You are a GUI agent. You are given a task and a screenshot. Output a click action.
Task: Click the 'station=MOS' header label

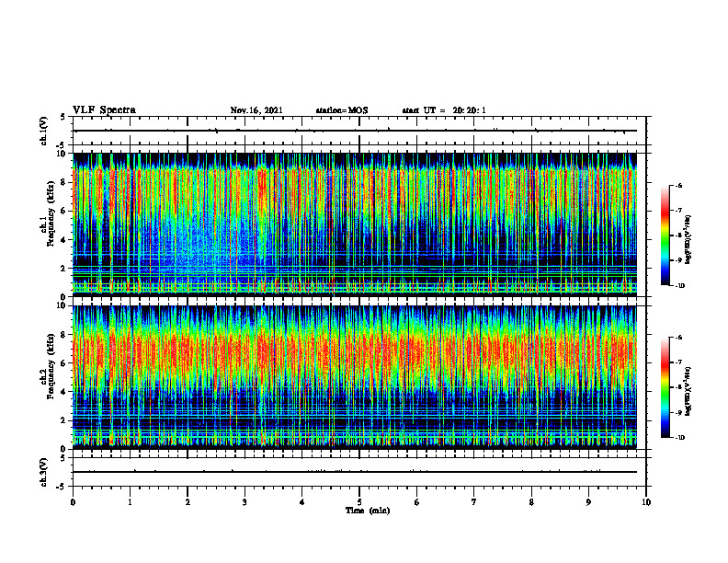342,110
